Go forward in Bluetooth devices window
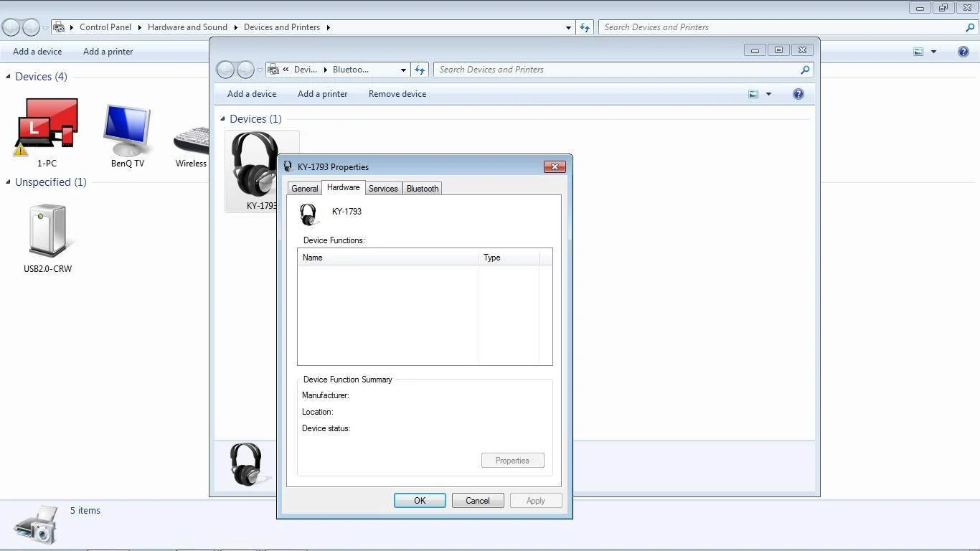This screenshot has height=551, width=980. [245, 70]
